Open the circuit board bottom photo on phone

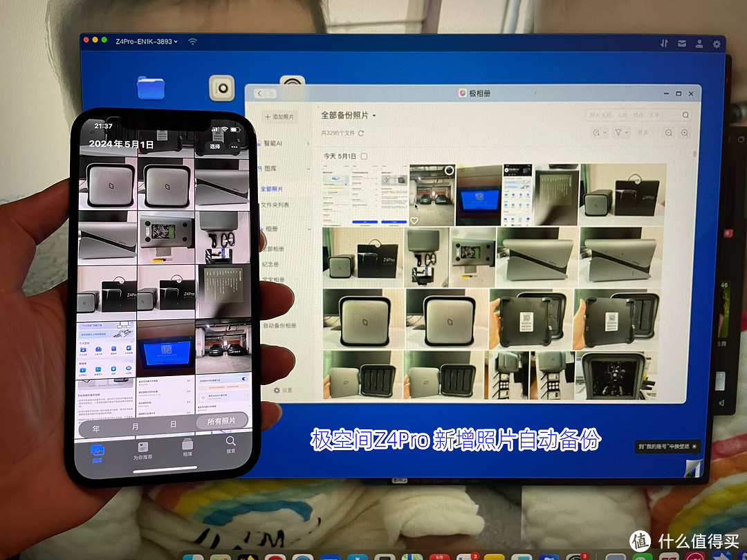click(x=166, y=237)
